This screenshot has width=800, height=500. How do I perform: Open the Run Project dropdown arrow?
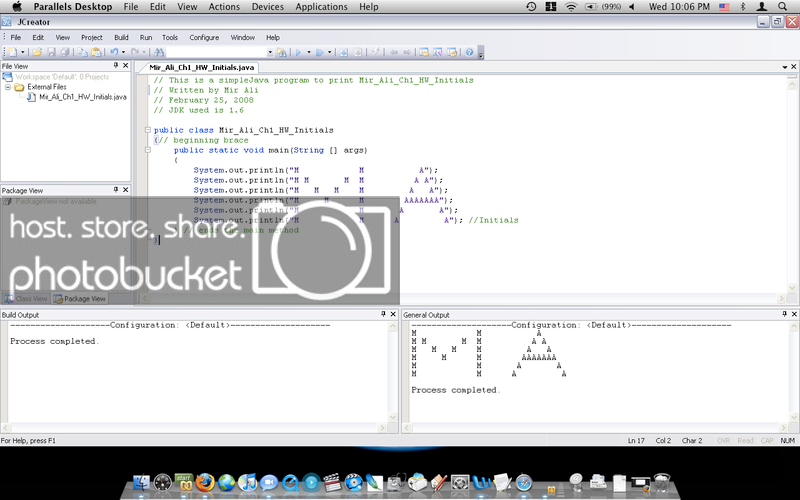pyautogui.click(x=330, y=52)
